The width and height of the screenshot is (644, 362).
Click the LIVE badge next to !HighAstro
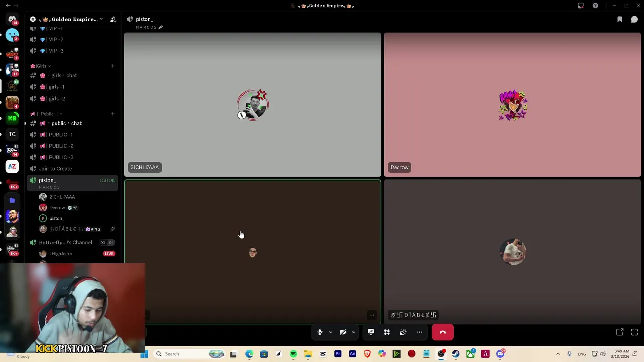(x=109, y=254)
